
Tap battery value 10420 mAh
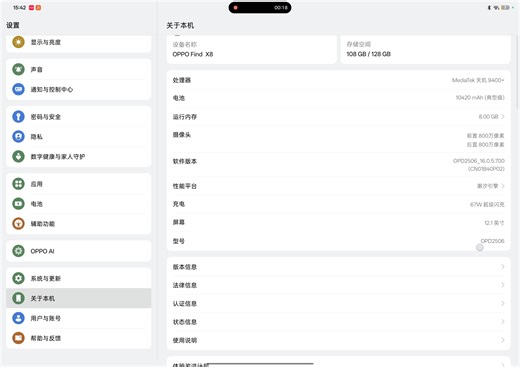pyautogui.click(x=480, y=97)
